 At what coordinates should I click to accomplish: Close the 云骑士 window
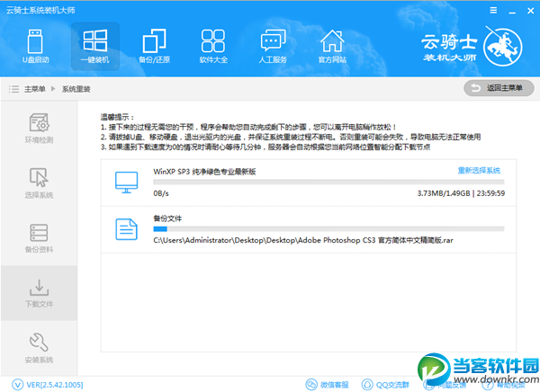(x=531, y=11)
